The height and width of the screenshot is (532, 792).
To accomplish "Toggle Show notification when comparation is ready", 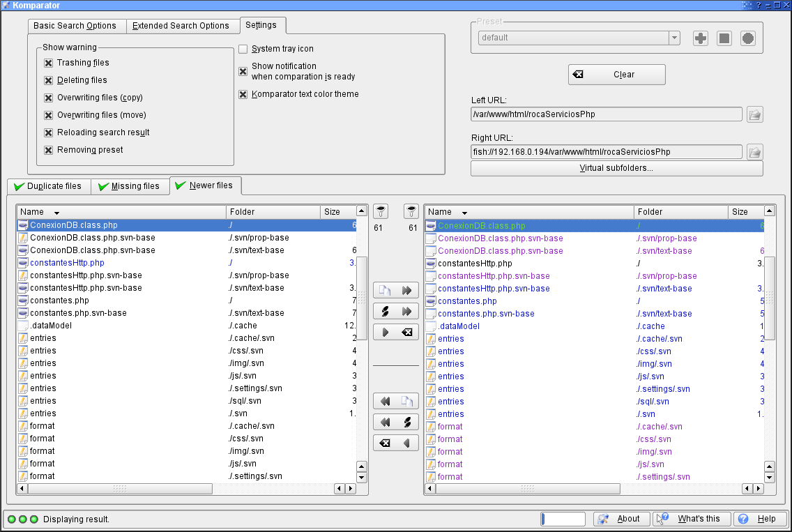I will coord(243,71).
